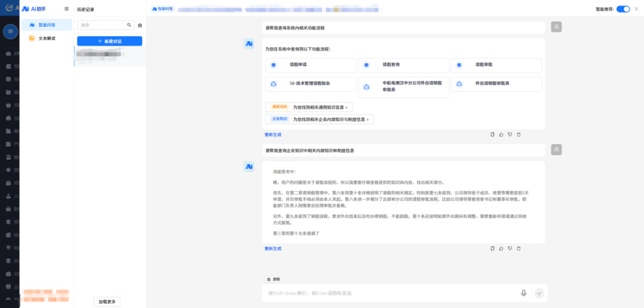Screen dimensions: 644x308
Task: Clear history using icon beside search box
Action: (x=140, y=26)
